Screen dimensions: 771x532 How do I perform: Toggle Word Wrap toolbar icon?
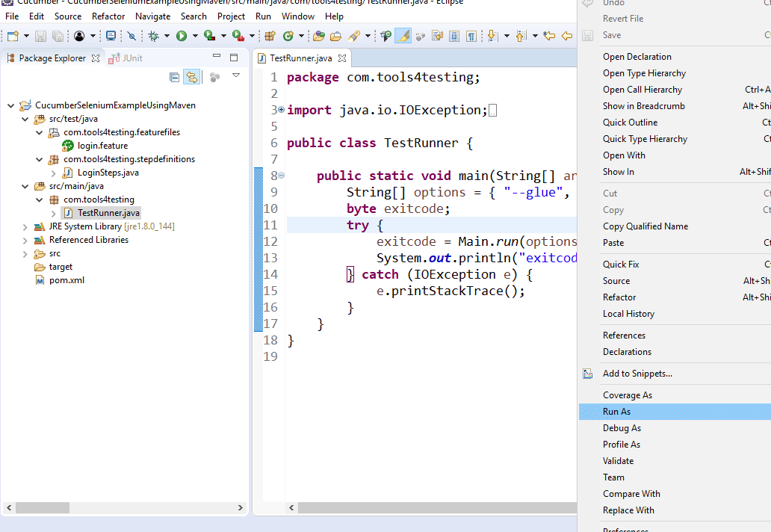click(437, 36)
